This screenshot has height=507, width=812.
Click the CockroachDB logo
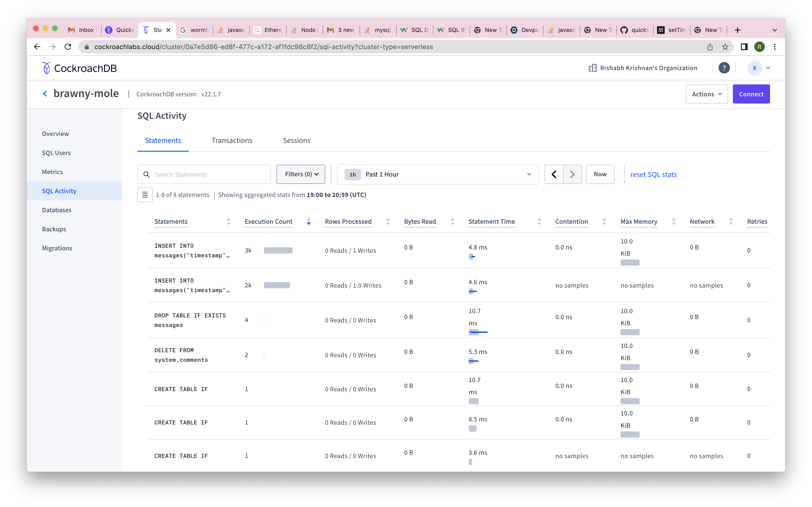click(79, 68)
